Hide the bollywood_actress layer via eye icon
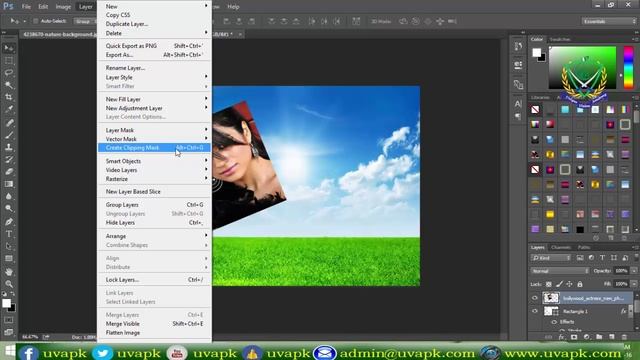The height and width of the screenshot is (360, 640). 535,298
